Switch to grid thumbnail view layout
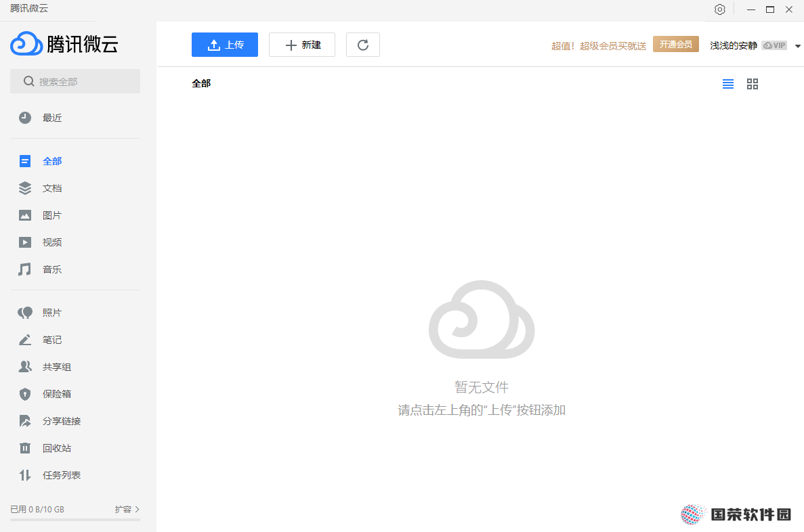Viewport: 804px width, 532px height. 753,84
